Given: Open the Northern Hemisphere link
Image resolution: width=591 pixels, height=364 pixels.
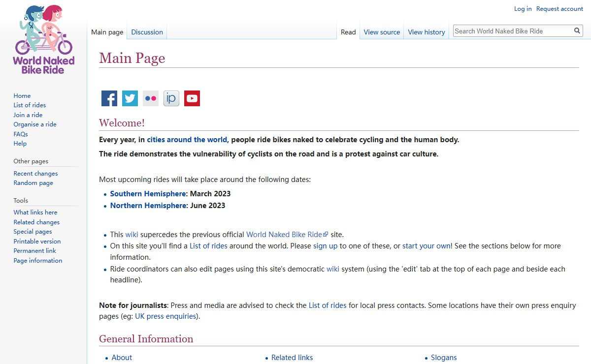Looking at the screenshot, I should tap(148, 206).
